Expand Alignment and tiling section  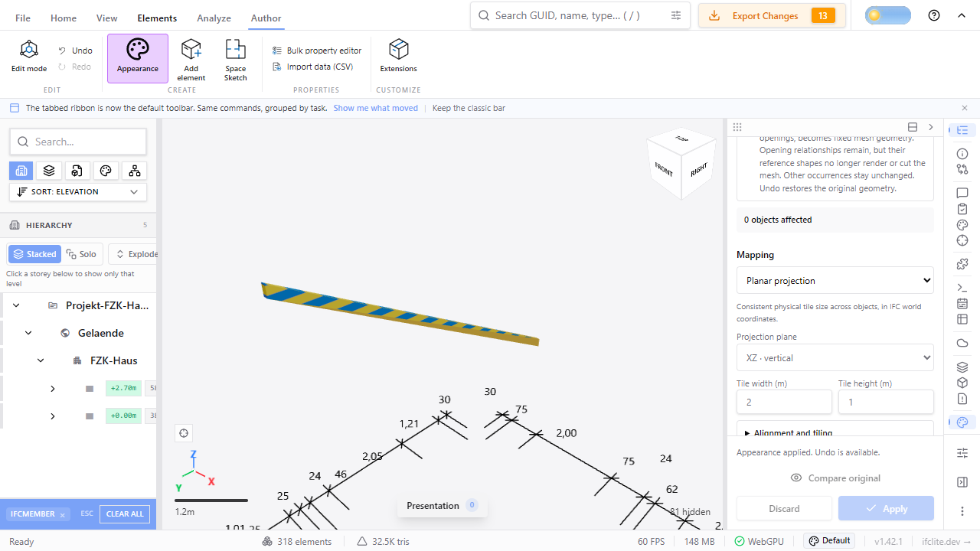coord(835,432)
